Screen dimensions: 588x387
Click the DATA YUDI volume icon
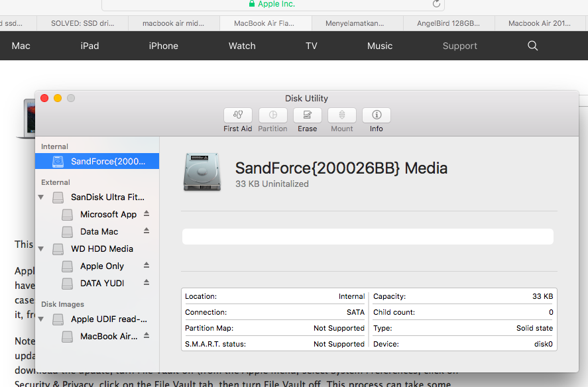tap(67, 284)
